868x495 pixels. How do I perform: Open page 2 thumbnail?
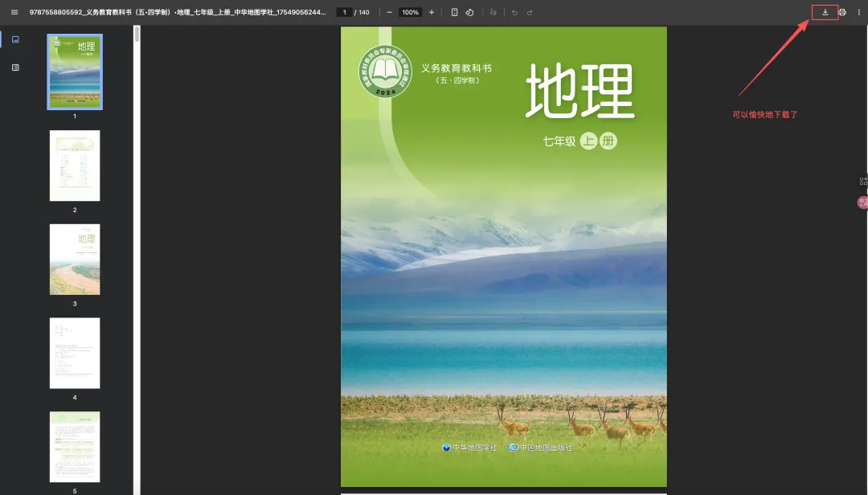75,166
